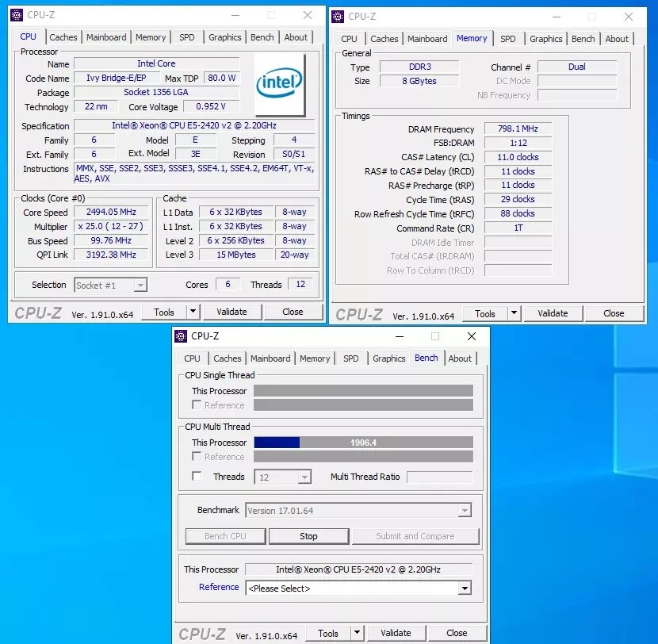This screenshot has width=658, height=644.
Task: Click the Multi Thread progress bar showing 1906.4
Action: coord(363,442)
